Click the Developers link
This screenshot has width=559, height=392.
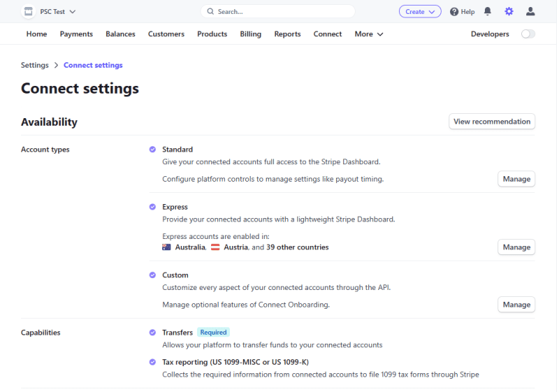pyautogui.click(x=490, y=34)
